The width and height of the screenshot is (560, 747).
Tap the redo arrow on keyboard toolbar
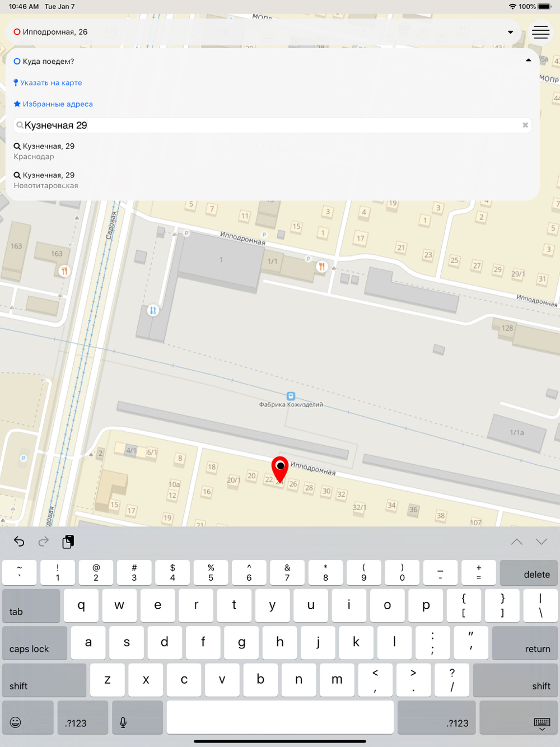(x=44, y=541)
